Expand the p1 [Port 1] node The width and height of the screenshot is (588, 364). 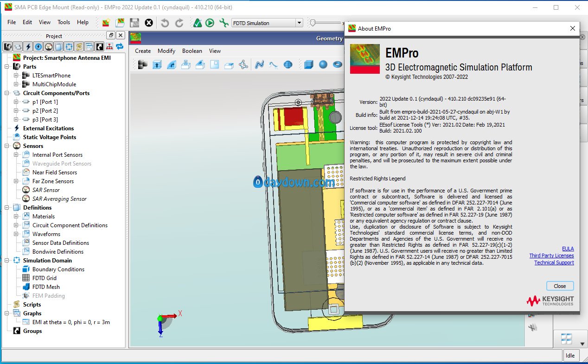click(16, 102)
